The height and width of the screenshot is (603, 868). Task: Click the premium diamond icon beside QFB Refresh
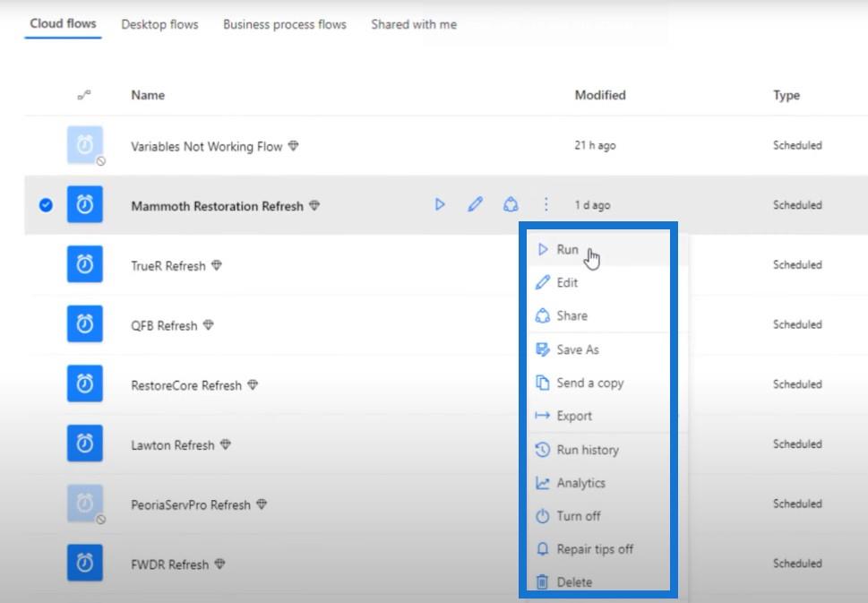208,325
